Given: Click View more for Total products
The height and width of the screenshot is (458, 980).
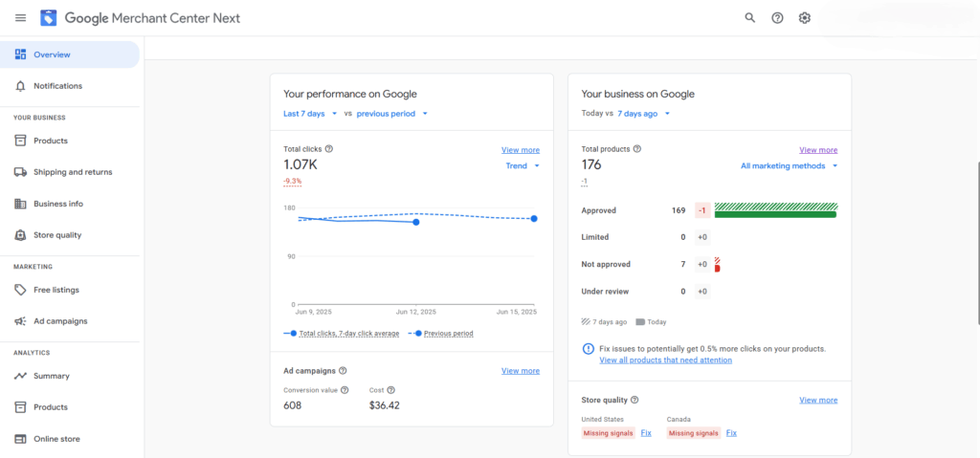Looking at the screenshot, I should coord(818,150).
